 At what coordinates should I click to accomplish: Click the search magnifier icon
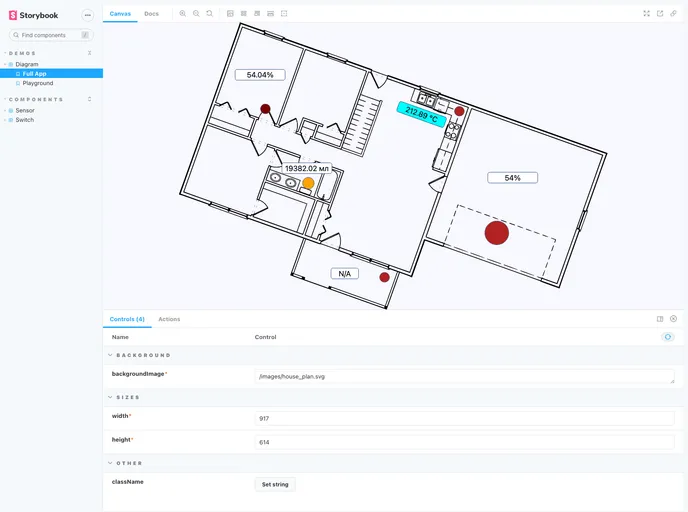(x=16, y=35)
